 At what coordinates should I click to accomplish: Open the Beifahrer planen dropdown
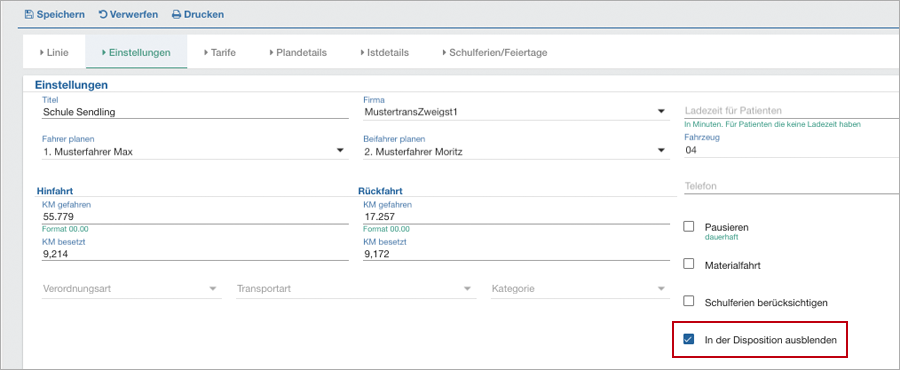661,150
